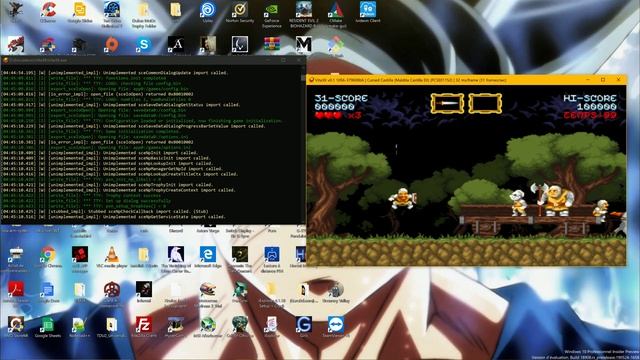The width and height of the screenshot is (640, 360).
Task: Select the sceCommonDialogUpdate log line
Action: point(114,73)
